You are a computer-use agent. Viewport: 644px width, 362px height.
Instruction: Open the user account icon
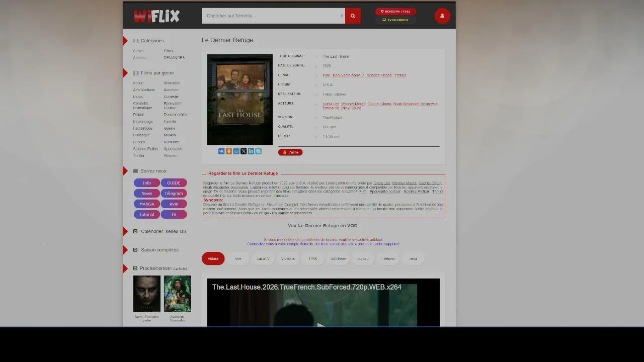tap(442, 16)
